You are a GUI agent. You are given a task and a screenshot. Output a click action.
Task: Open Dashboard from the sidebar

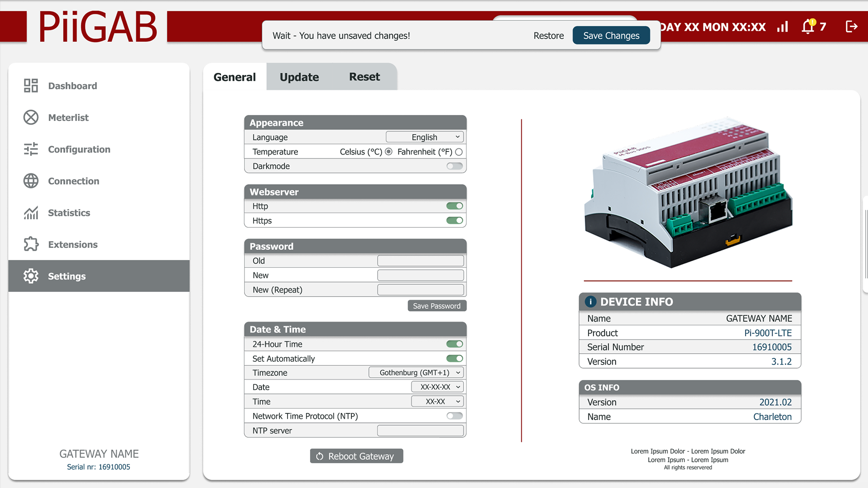coord(99,85)
